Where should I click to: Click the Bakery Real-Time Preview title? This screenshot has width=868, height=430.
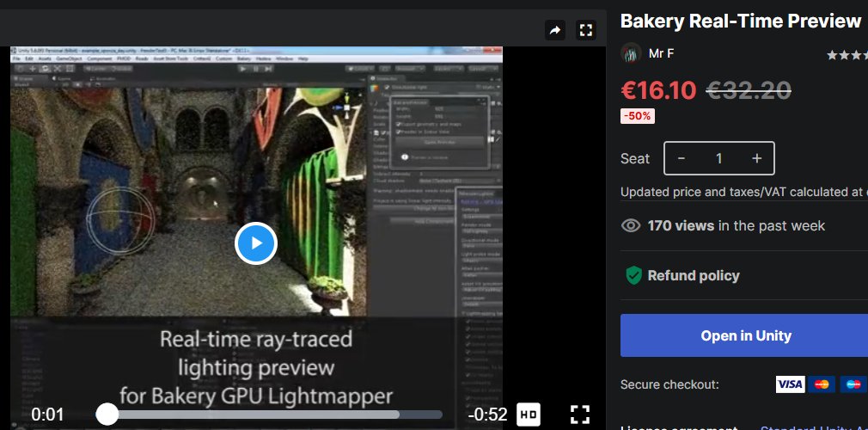tap(741, 21)
